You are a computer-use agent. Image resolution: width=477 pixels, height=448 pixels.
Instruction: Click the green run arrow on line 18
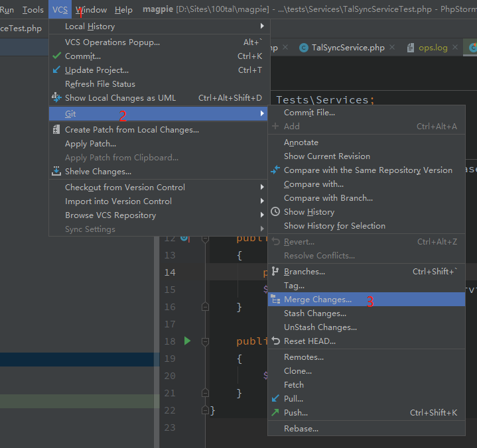point(187,341)
